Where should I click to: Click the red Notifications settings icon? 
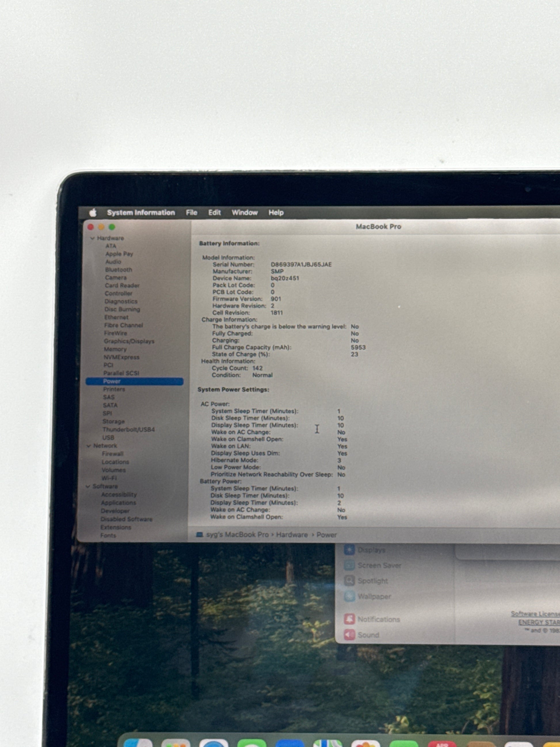click(349, 619)
